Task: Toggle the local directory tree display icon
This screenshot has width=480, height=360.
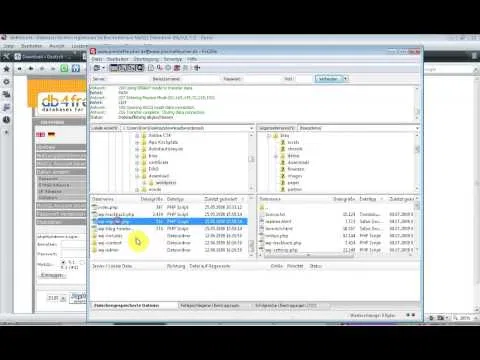Action: click(x=122, y=68)
